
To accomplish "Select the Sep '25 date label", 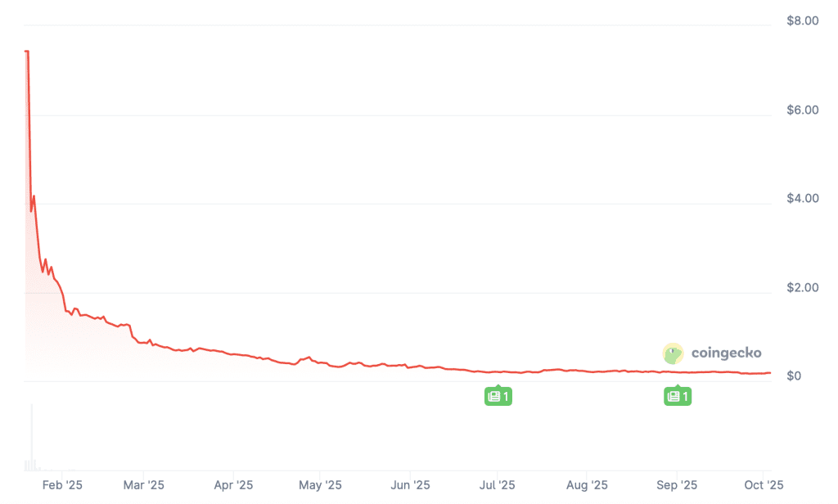I will pyautogui.click(x=676, y=485).
